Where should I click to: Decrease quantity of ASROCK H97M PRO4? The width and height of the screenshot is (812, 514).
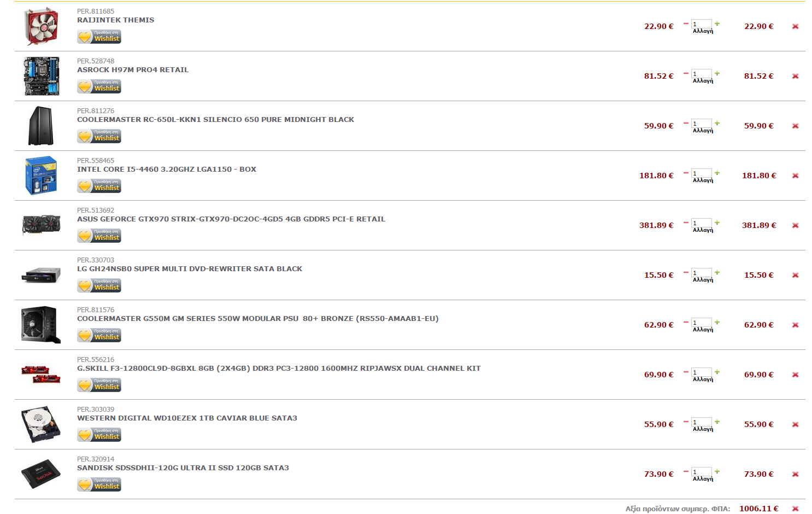pyautogui.click(x=686, y=73)
